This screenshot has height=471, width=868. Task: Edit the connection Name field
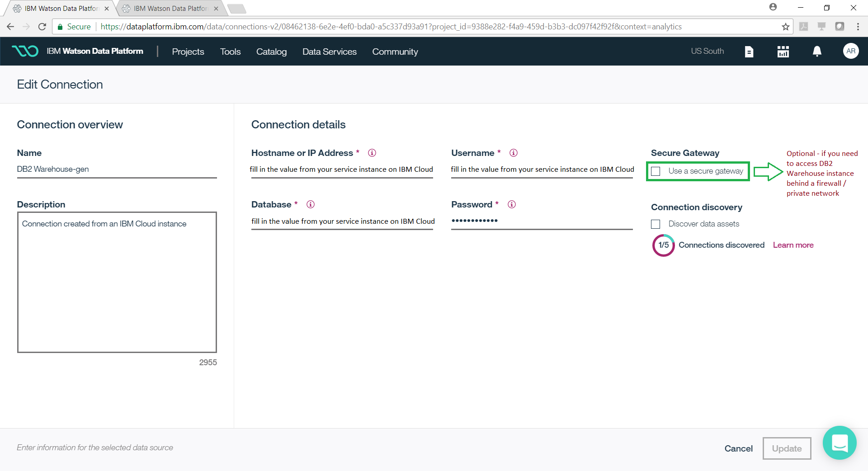117,170
